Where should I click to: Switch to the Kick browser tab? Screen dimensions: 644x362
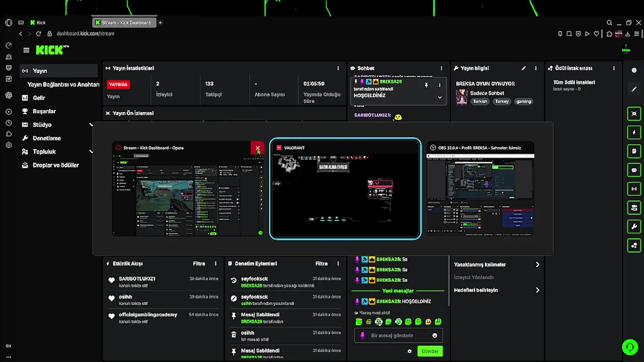point(38,23)
